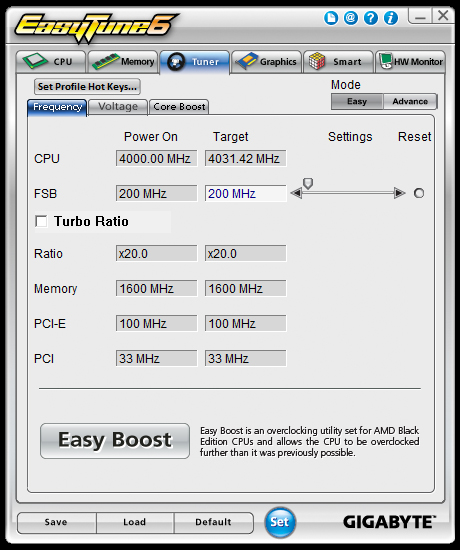Click FSB Power On 200 MHz value

coord(156,194)
